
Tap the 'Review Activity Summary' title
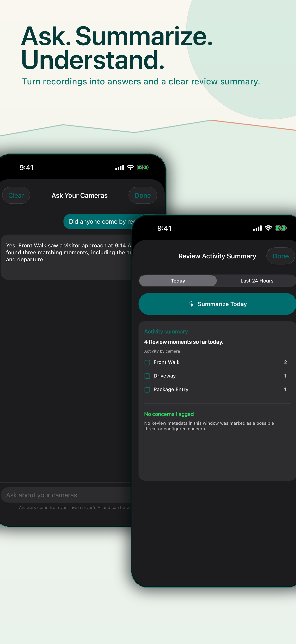(217, 256)
